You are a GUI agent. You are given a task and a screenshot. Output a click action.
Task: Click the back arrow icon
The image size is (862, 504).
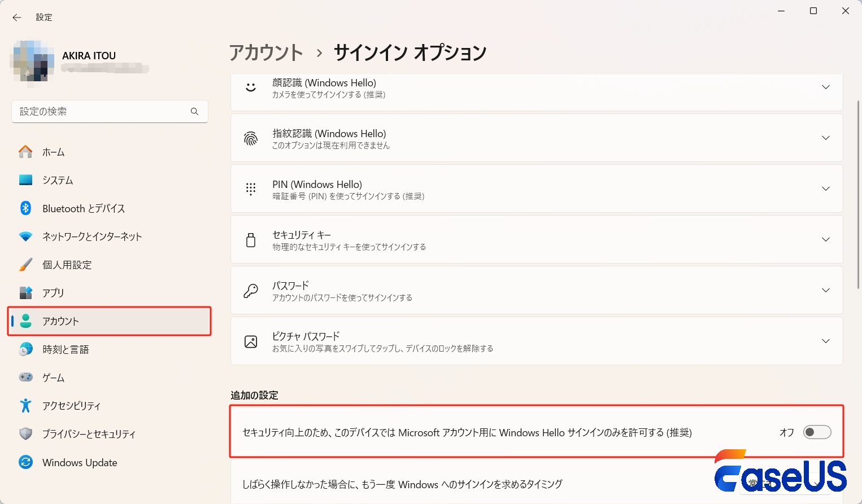coord(17,17)
